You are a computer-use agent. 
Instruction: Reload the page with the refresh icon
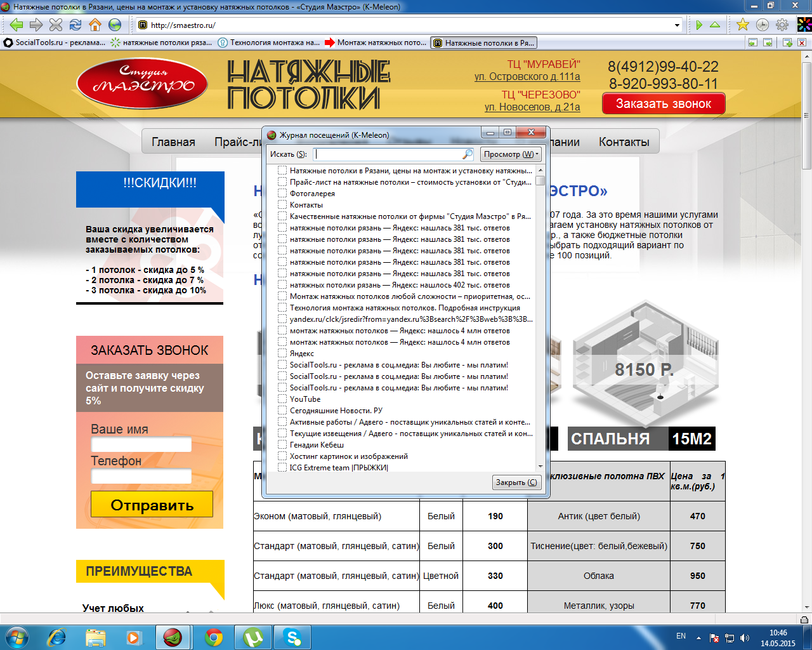(75, 25)
